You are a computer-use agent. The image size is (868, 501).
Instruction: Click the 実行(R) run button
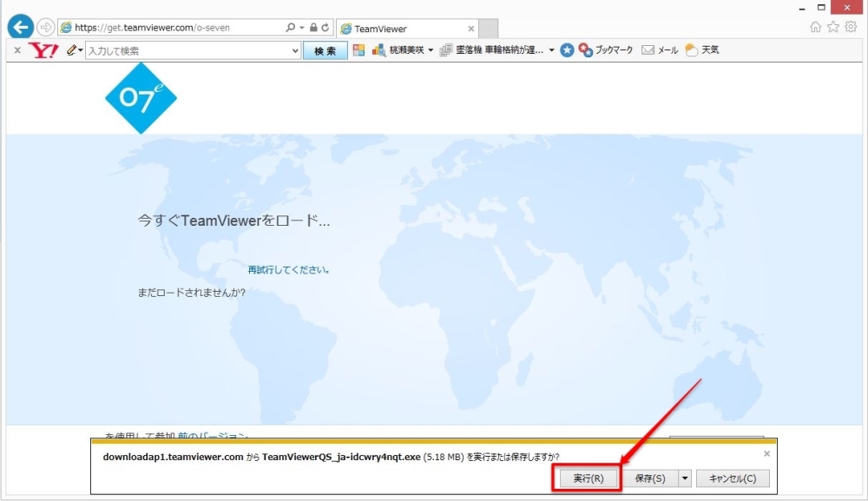[x=588, y=478]
